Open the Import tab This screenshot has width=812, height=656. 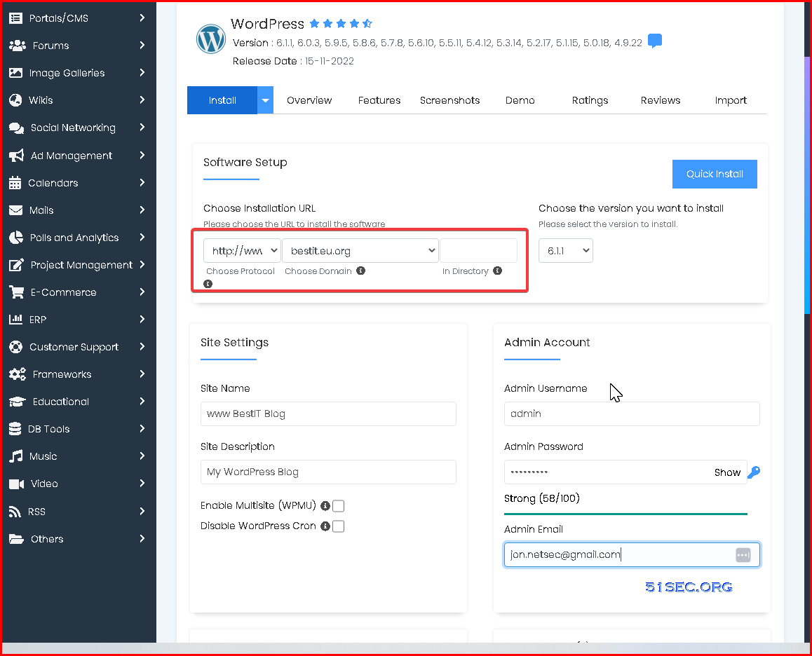click(x=731, y=100)
